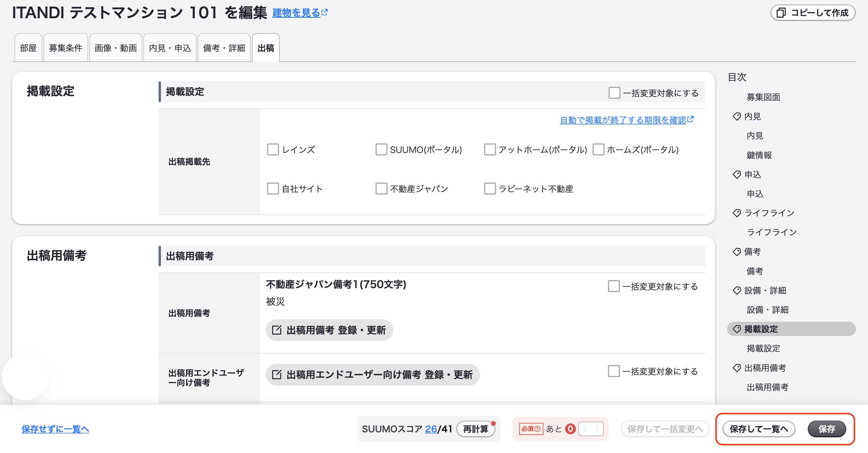Open 自動で掲載が終了する期限を確認 link
This screenshot has width=868, height=453.
[623, 120]
